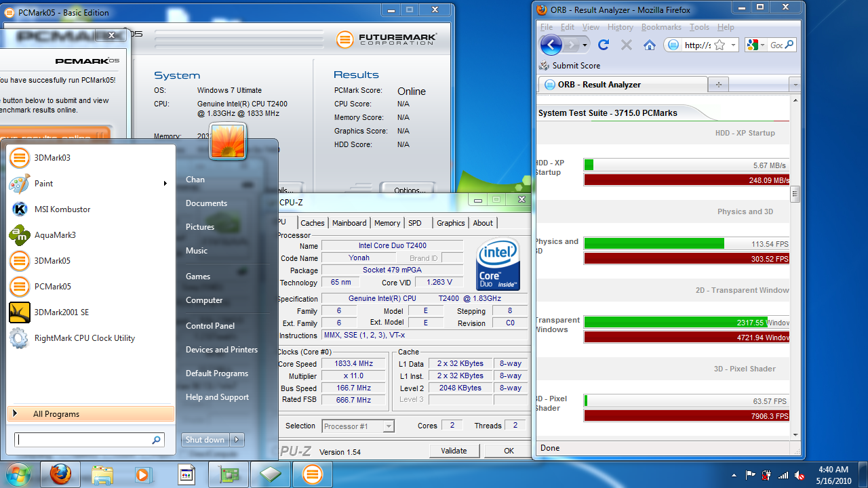Viewport: 868px width, 488px height.
Task: Click the Windows Start orb
Action: pos(17,474)
